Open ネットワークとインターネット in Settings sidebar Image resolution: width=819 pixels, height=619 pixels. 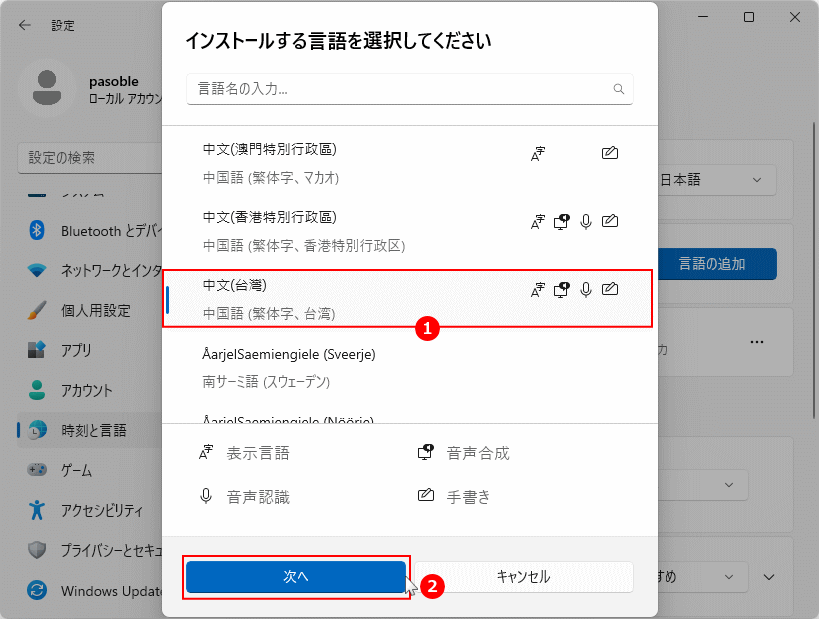(90, 270)
